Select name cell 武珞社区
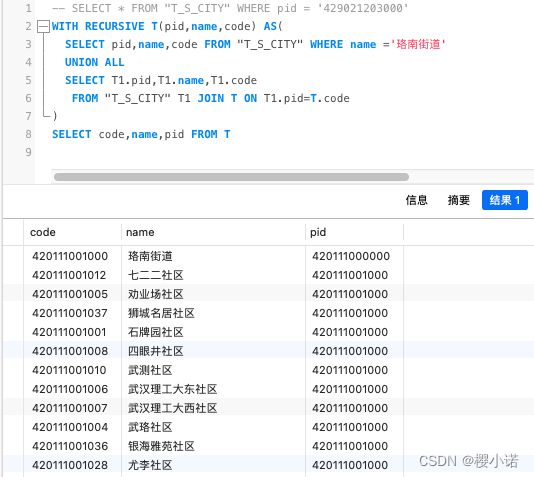 (x=150, y=427)
